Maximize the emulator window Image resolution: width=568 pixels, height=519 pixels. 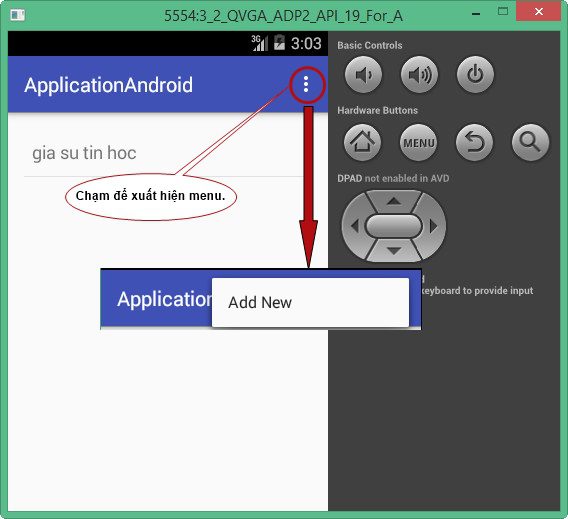(x=503, y=11)
